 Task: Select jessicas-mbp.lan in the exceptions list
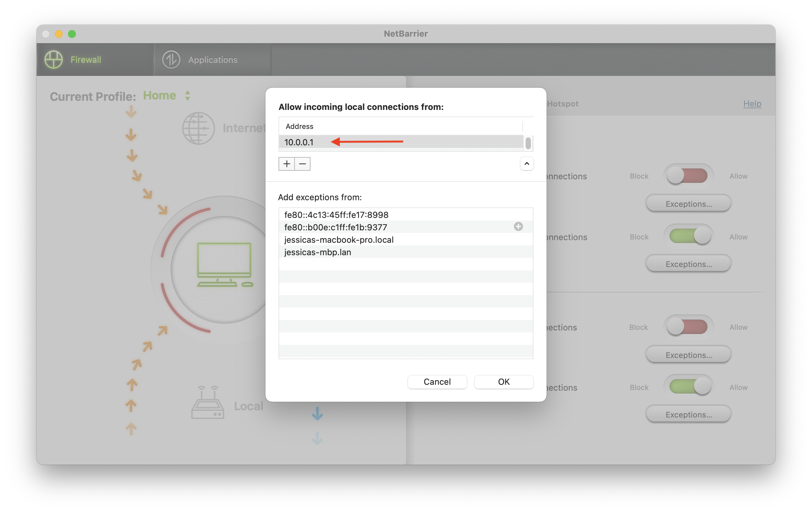coord(406,252)
